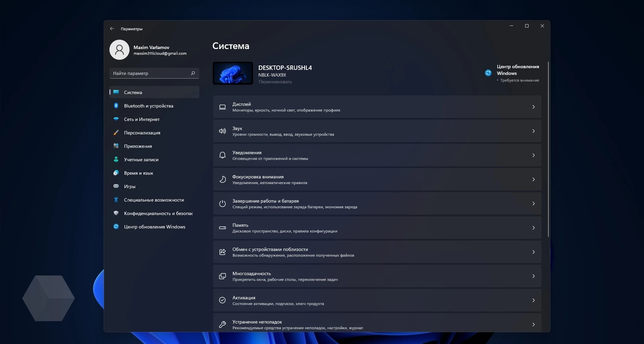
Task: Open Конфиденциальность и безопасность section
Action: click(x=154, y=213)
